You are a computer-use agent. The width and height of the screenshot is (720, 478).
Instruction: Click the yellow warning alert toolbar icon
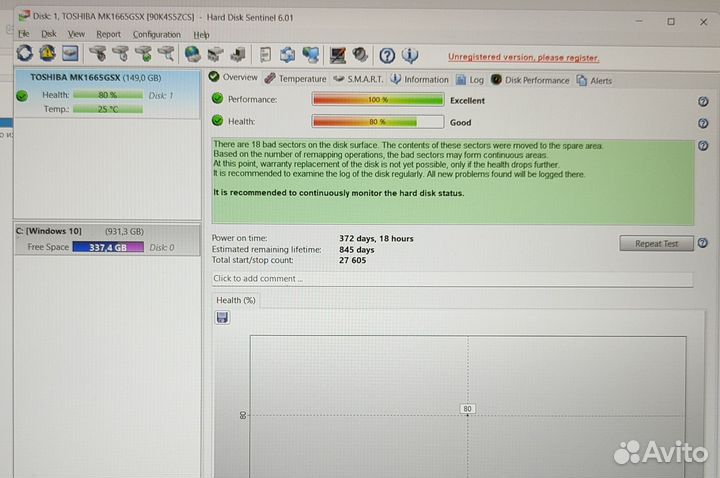[47, 55]
